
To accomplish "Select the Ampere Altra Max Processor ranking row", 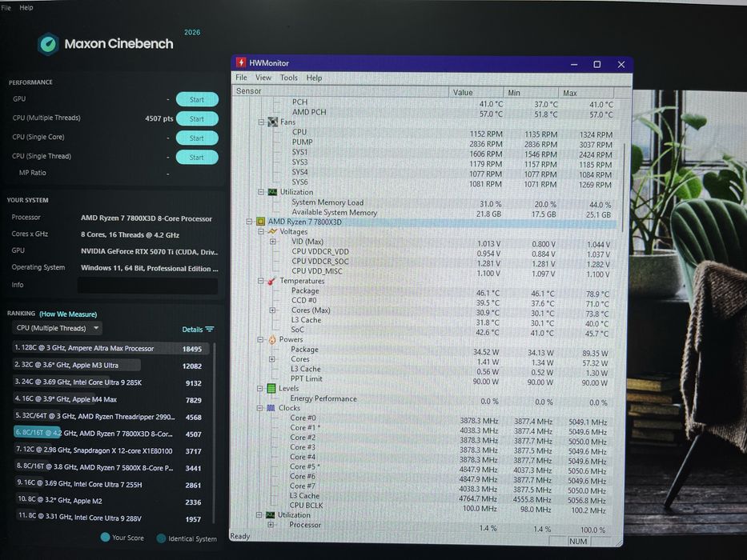I will [x=110, y=349].
